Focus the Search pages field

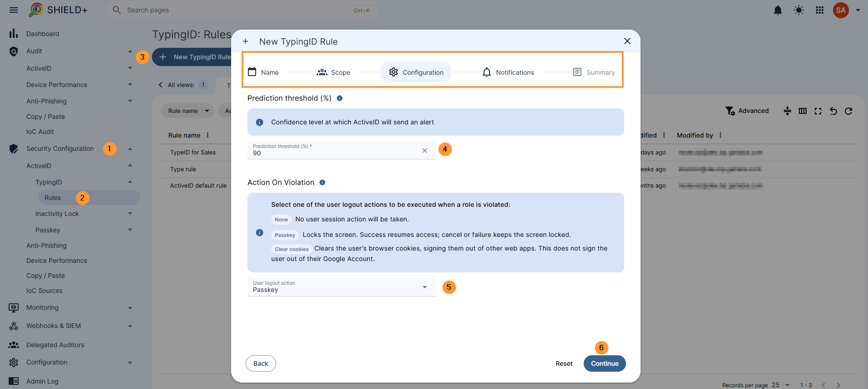[242, 10]
